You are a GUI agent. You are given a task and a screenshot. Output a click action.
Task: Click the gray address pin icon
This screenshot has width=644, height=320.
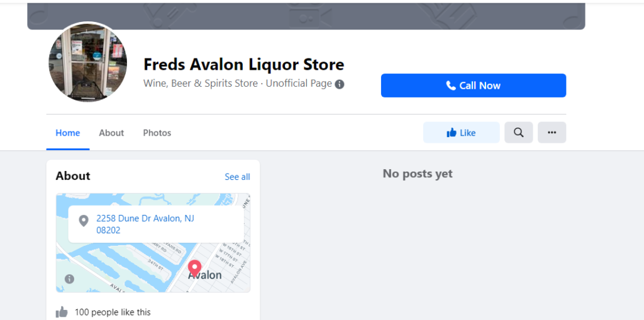click(83, 221)
